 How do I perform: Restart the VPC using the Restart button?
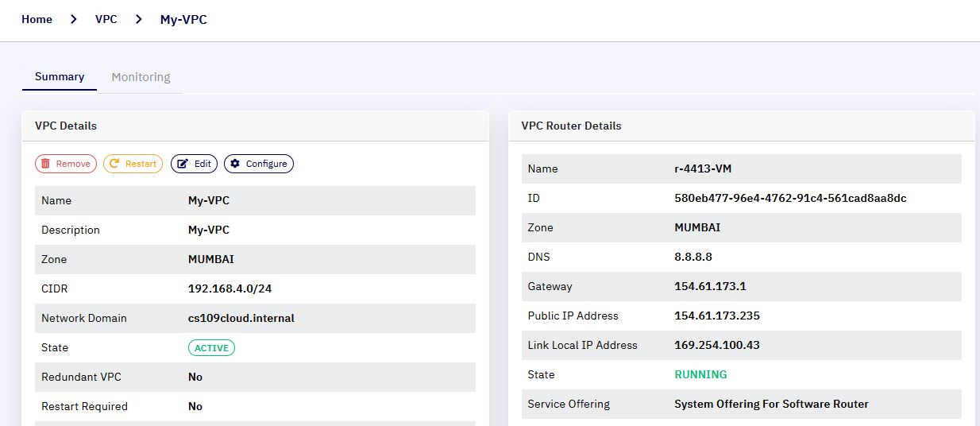pyautogui.click(x=133, y=164)
